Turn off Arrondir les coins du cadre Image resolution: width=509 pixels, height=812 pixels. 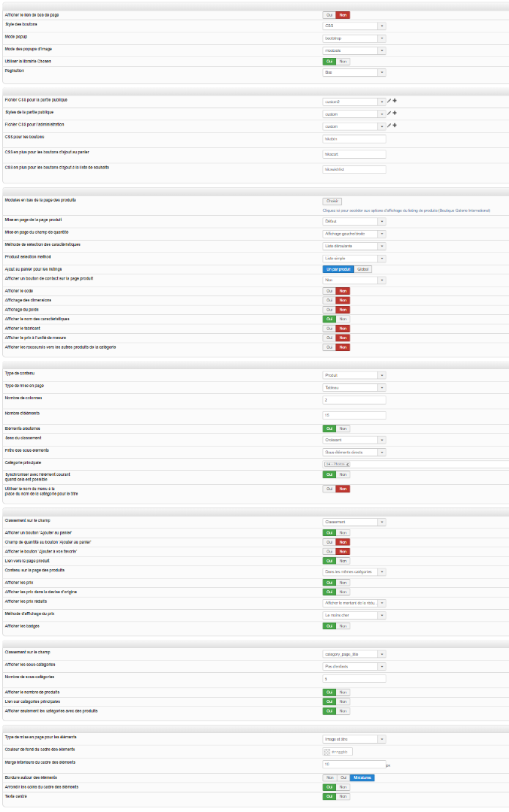(343, 787)
